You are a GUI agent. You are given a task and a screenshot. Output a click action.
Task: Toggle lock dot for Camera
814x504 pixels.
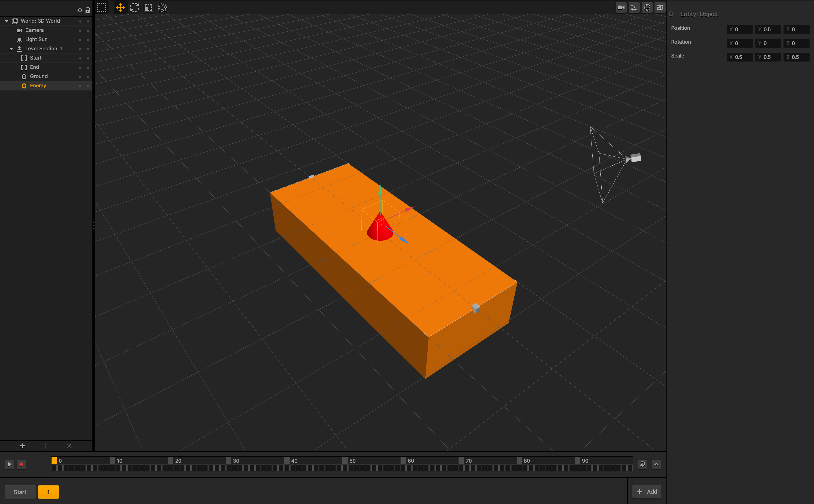(88, 30)
